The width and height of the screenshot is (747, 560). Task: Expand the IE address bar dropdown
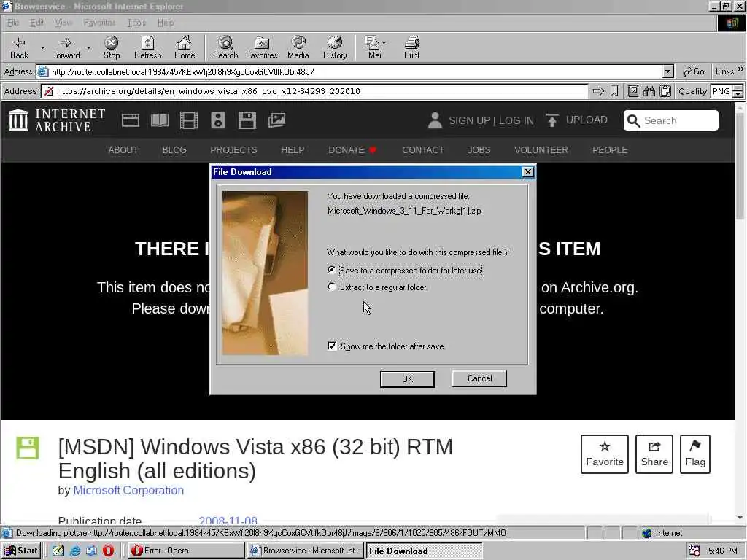[668, 72]
